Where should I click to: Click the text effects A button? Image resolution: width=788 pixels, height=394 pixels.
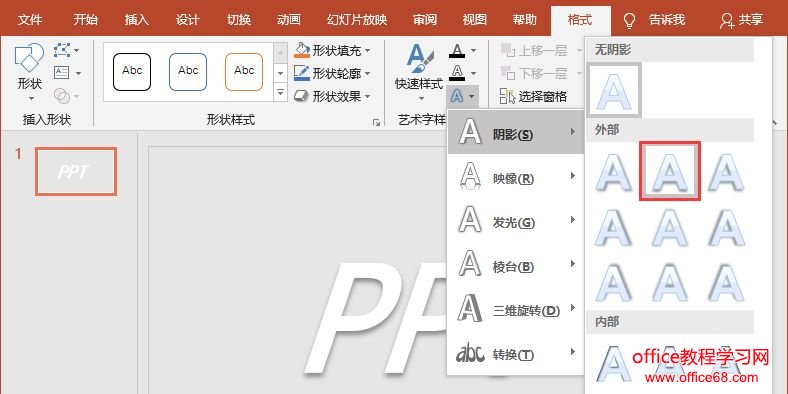click(462, 95)
